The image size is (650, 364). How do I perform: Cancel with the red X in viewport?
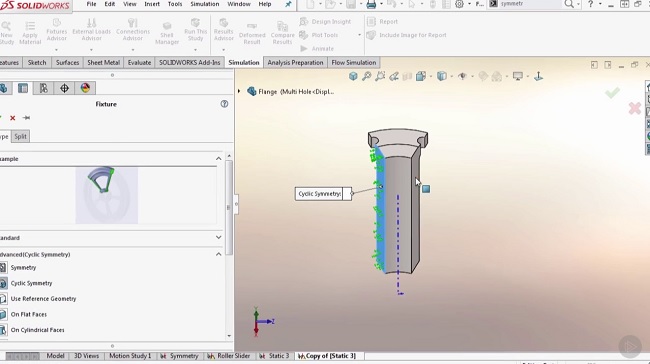coord(635,108)
